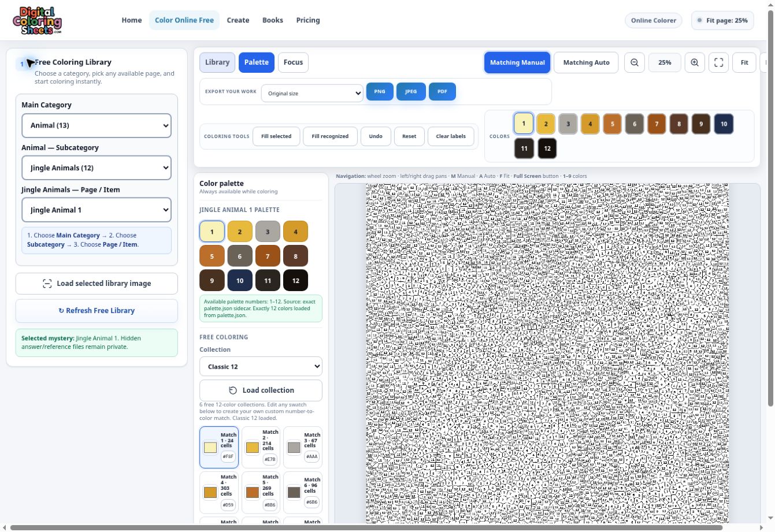Open the Pricing page
The width and height of the screenshot is (775, 532).
(x=308, y=20)
